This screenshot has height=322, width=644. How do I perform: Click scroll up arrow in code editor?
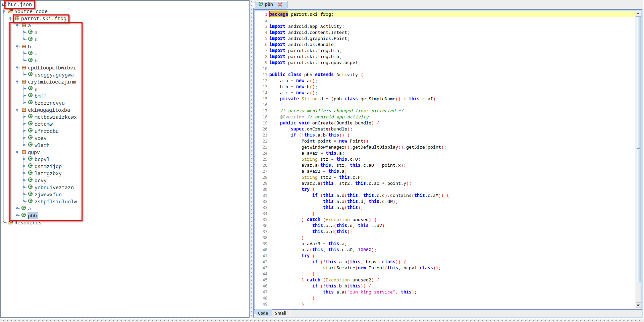[x=638, y=14]
